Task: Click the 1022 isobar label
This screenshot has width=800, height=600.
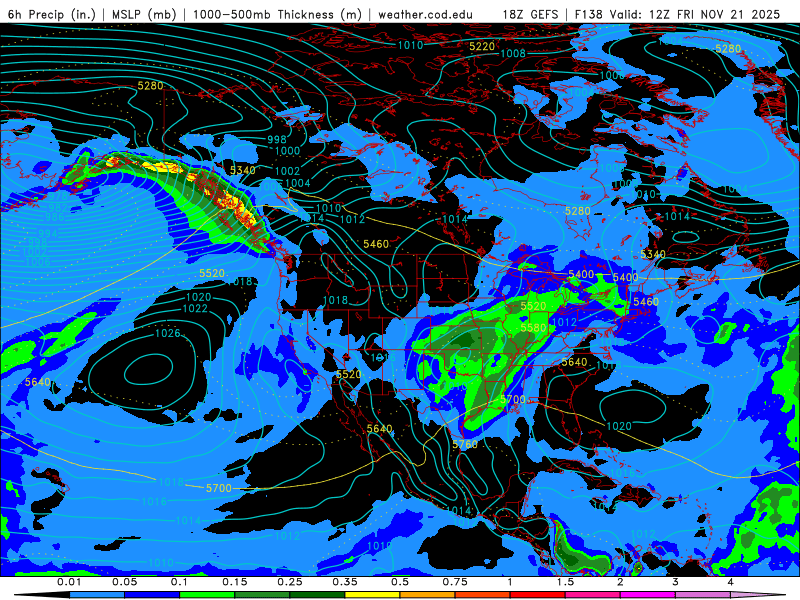Action: pyautogui.click(x=195, y=308)
